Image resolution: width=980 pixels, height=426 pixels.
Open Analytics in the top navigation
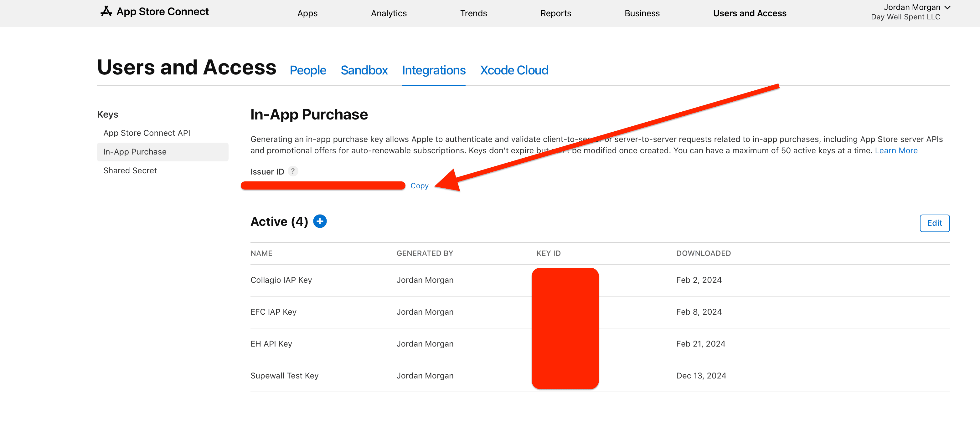click(389, 13)
